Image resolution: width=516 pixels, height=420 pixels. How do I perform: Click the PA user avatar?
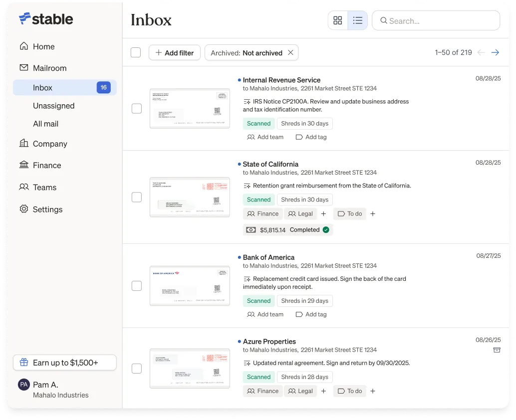pos(24,385)
